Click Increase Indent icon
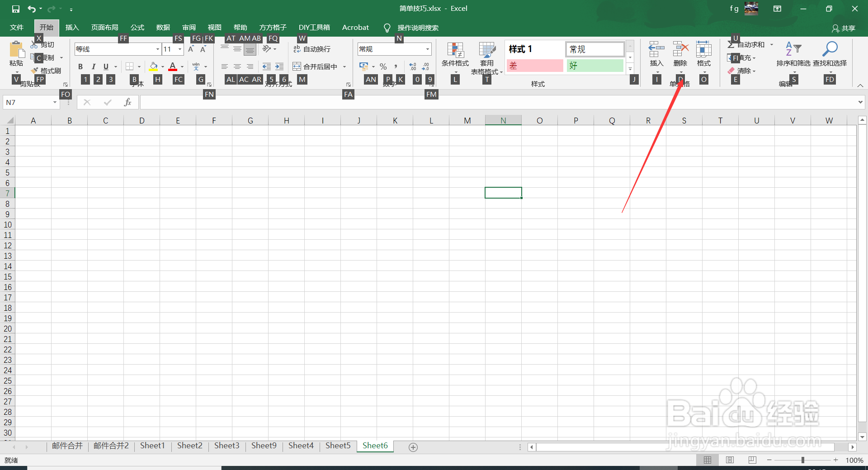 [279, 66]
